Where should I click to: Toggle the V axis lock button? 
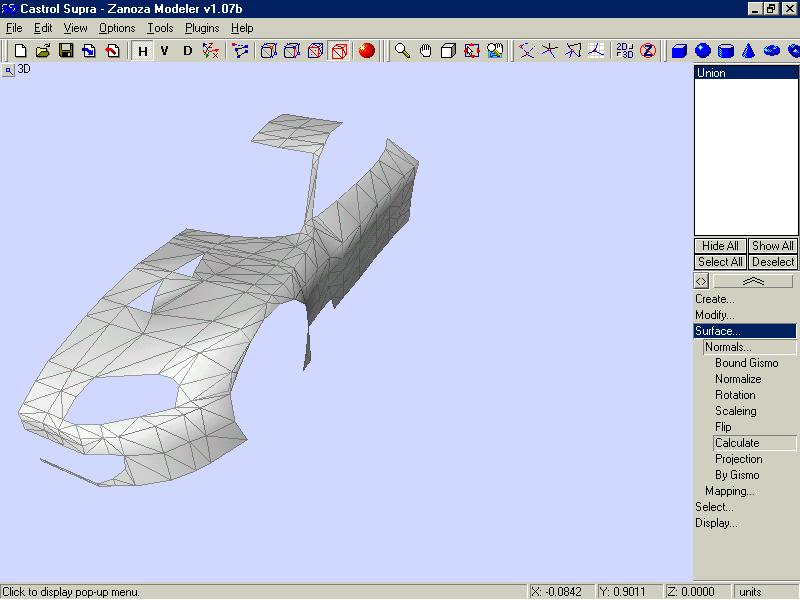click(x=165, y=50)
